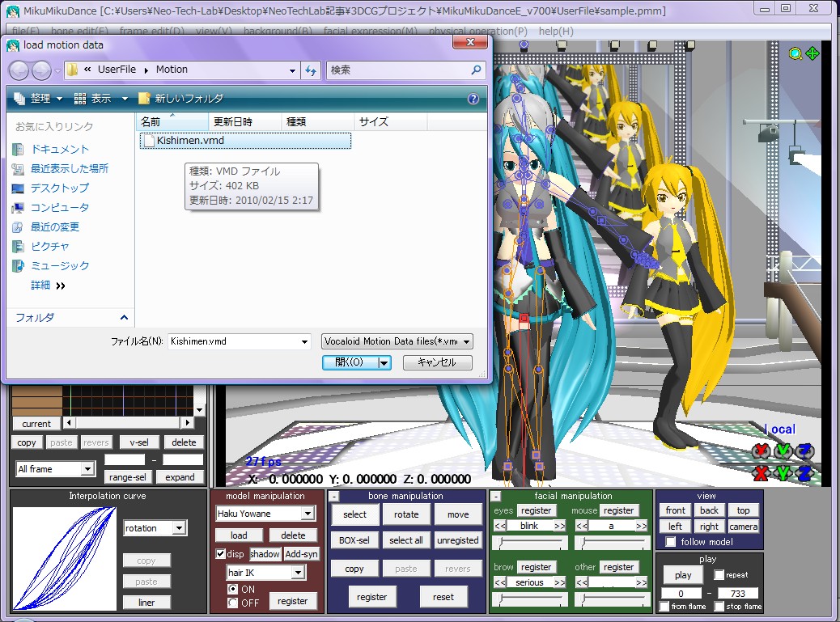
Task: Open help(H) menu
Action: click(555, 31)
